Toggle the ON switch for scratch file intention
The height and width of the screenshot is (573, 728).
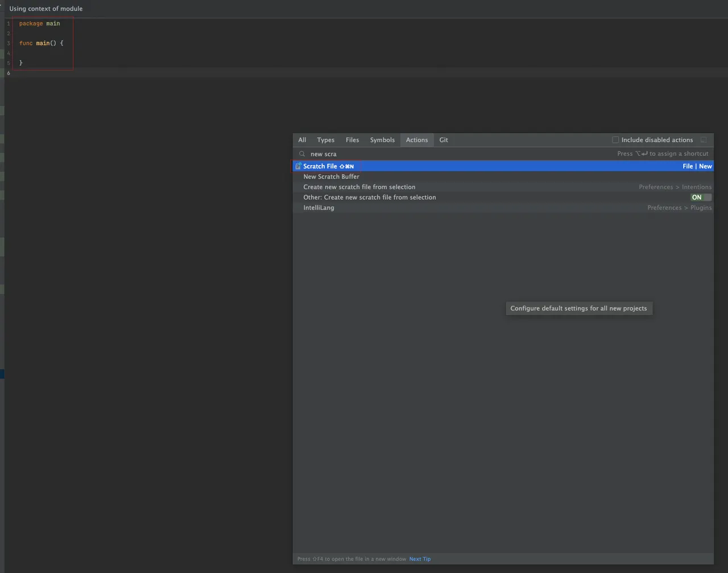[701, 197]
